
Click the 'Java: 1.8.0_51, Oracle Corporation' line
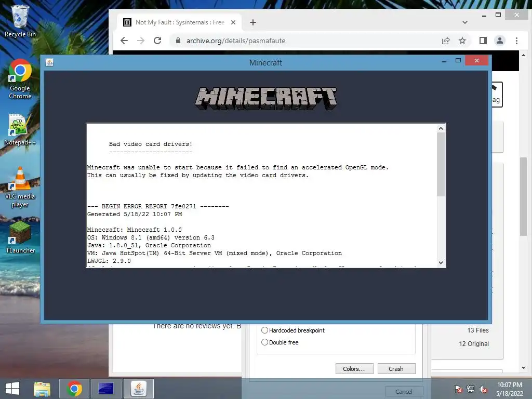[149, 245]
